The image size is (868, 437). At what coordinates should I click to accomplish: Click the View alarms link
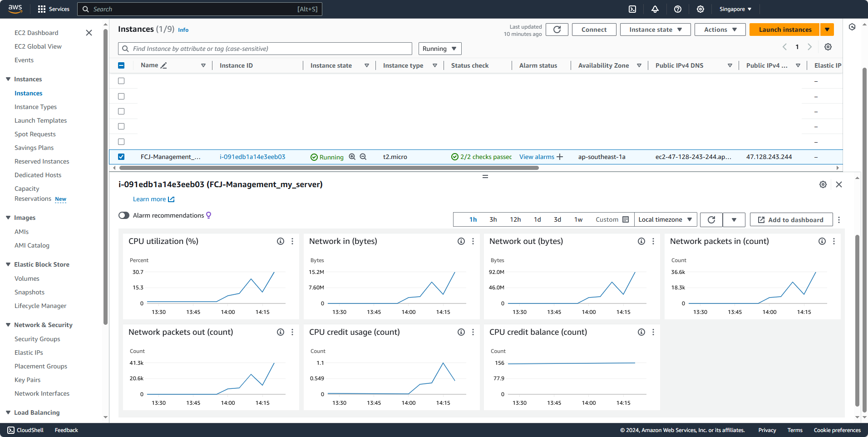pyautogui.click(x=537, y=157)
